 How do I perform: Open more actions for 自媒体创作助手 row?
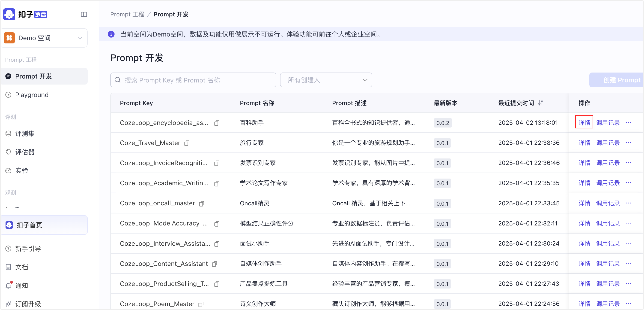tap(629, 263)
